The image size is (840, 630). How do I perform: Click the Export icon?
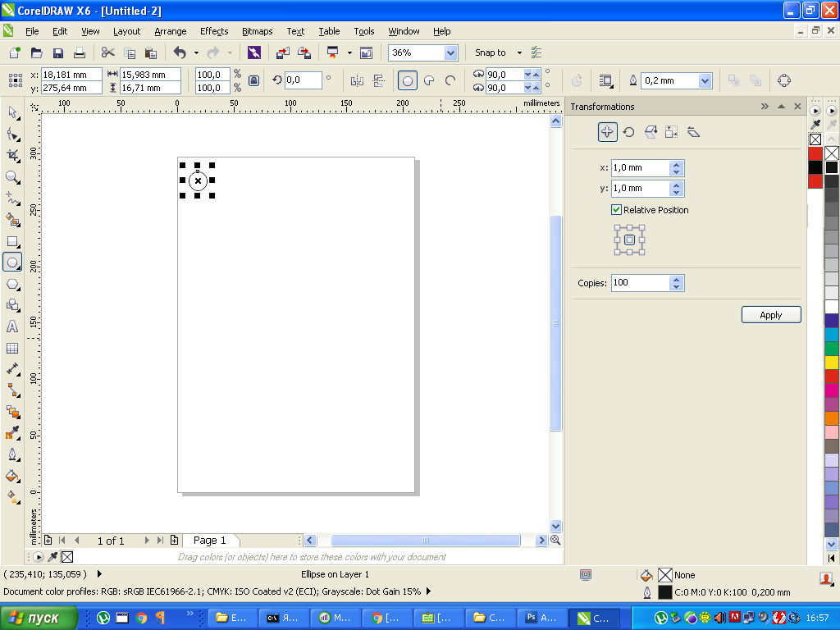point(304,52)
